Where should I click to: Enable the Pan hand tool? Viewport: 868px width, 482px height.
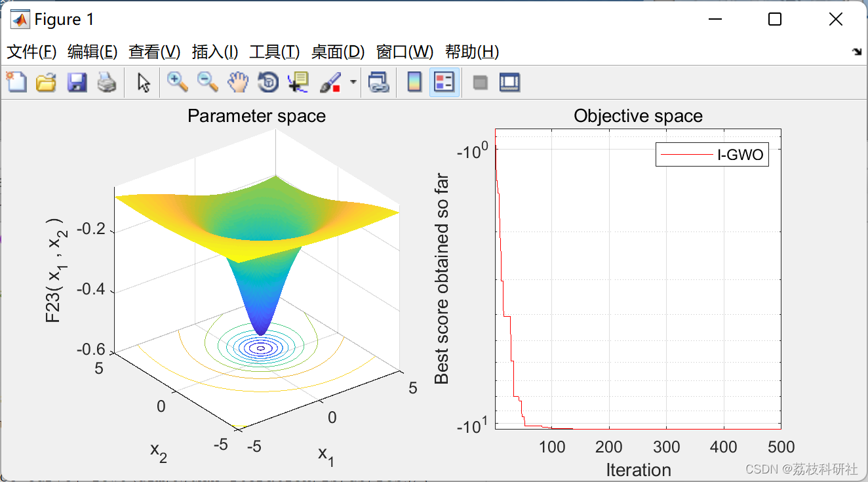(x=238, y=83)
